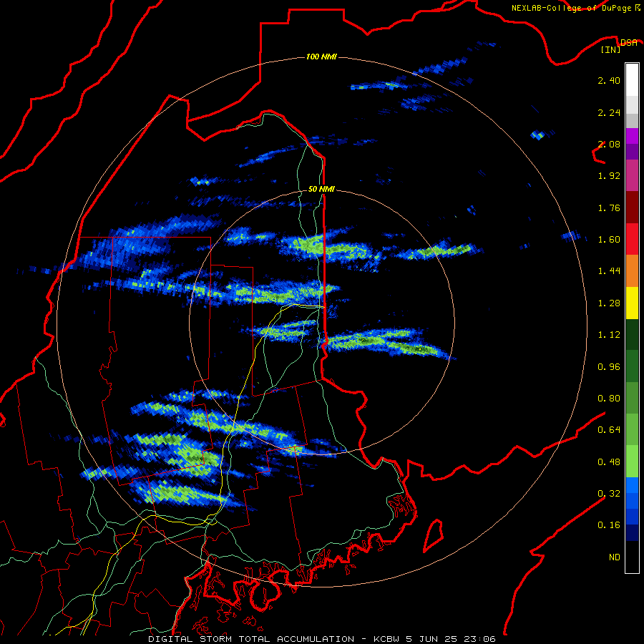This screenshot has width=644, height=644.
Task: Click the DSA product label
Action: tap(628, 43)
